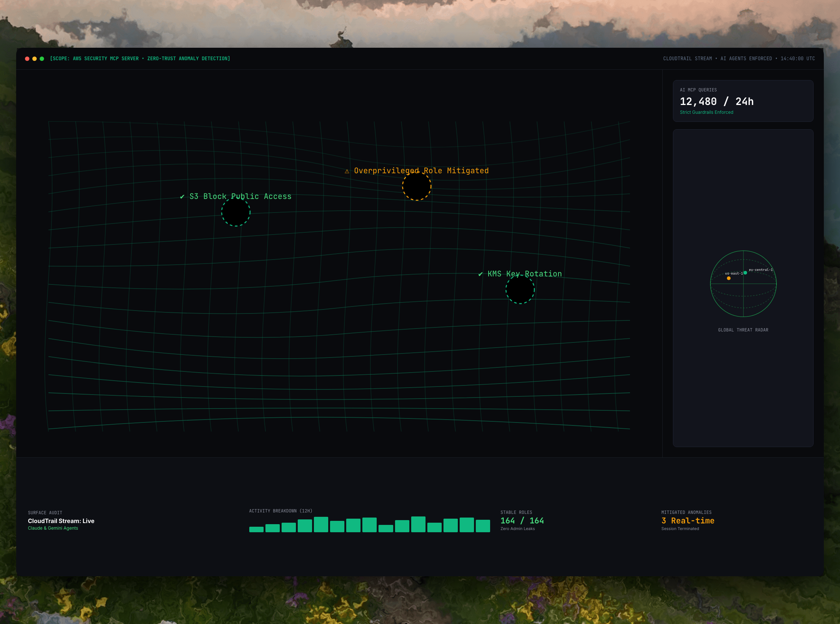Click the green maximize window dot
840x624 pixels.
click(42, 59)
